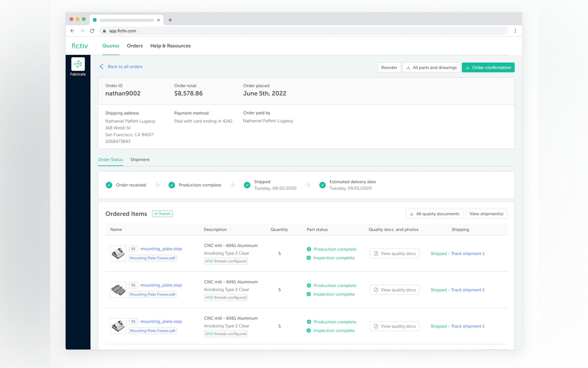The height and width of the screenshot is (368, 588).
Task: Track shipment 1 for first item
Action: tap(467, 253)
